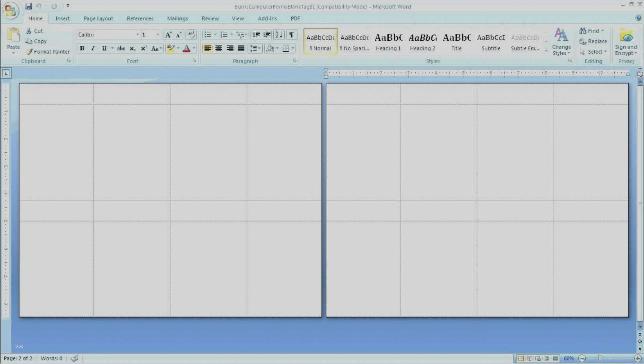Viewport: 644px width, 364px height.
Task: Align text right
Action: 230,49
